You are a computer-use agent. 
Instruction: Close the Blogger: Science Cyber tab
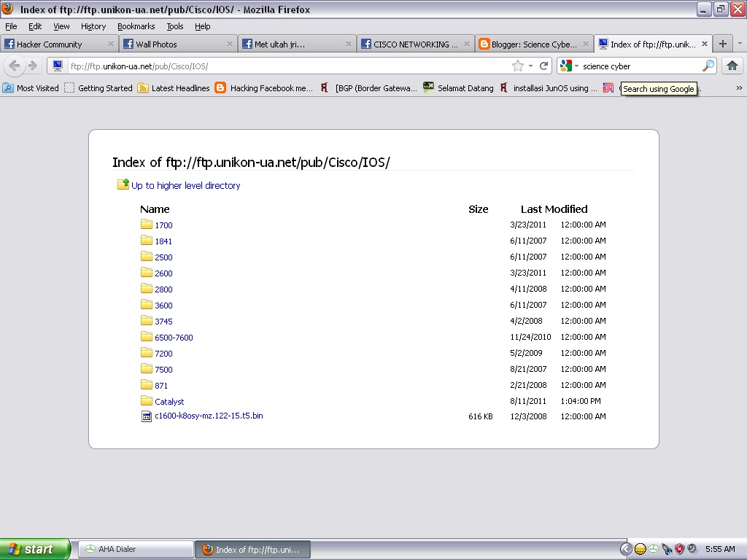tap(586, 44)
